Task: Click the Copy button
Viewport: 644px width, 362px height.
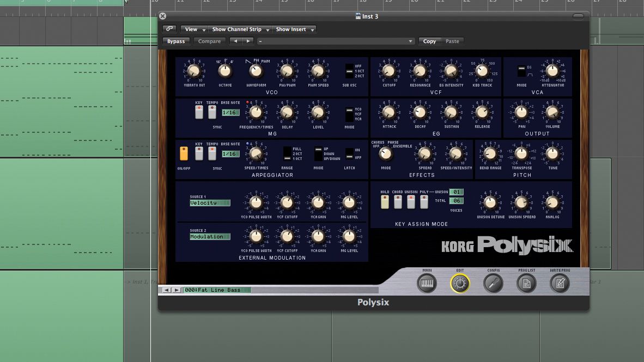Action: [x=430, y=41]
